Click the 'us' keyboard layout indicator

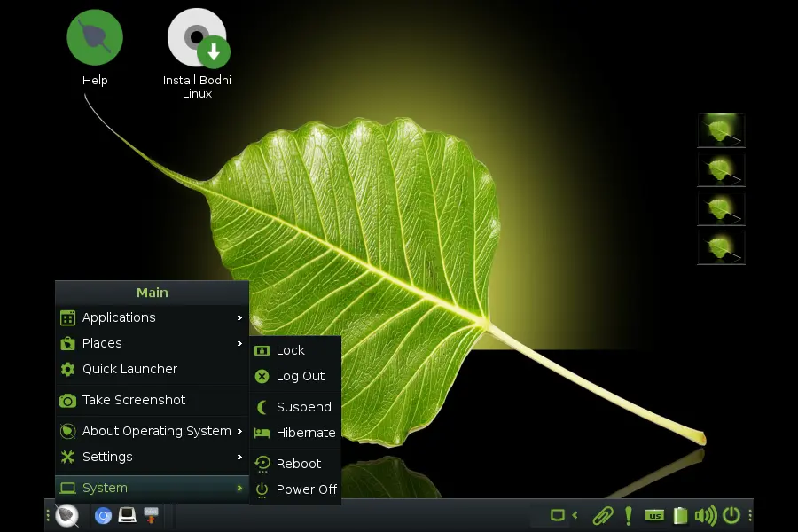click(654, 516)
